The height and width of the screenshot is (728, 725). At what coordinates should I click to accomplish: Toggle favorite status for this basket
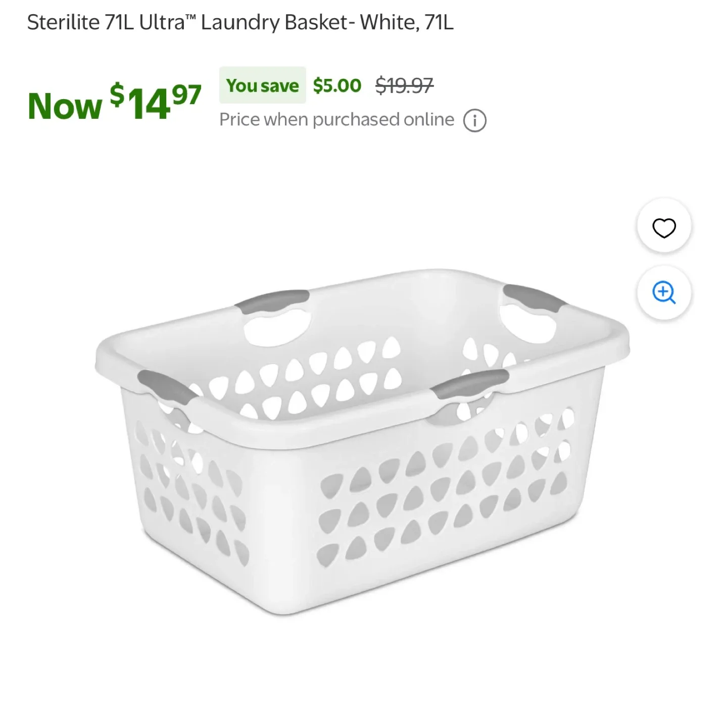[663, 227]
